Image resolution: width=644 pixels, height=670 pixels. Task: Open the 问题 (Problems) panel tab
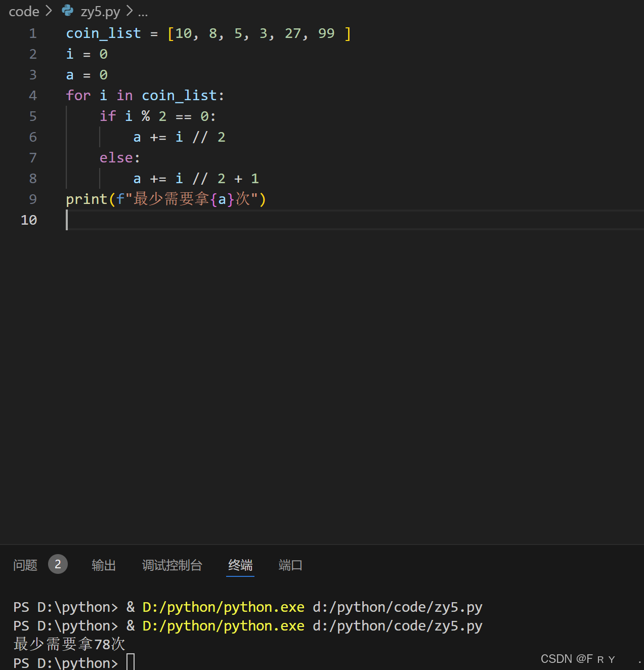25,565
